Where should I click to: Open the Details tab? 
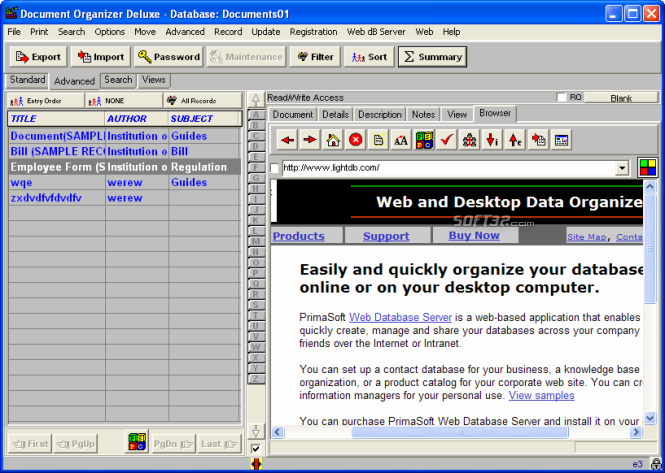[x=335, y=115]
